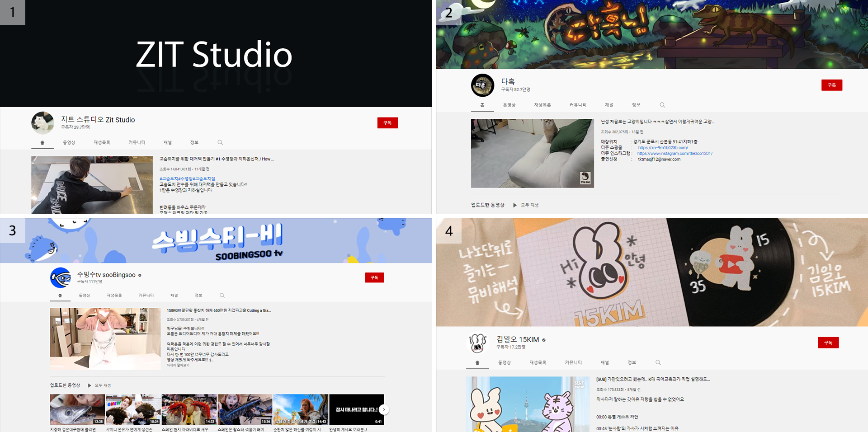Open the 15:36 lobster video thumbnail on 수빙수tv
This screenshot has height=432, width=868.
[245, 409]
